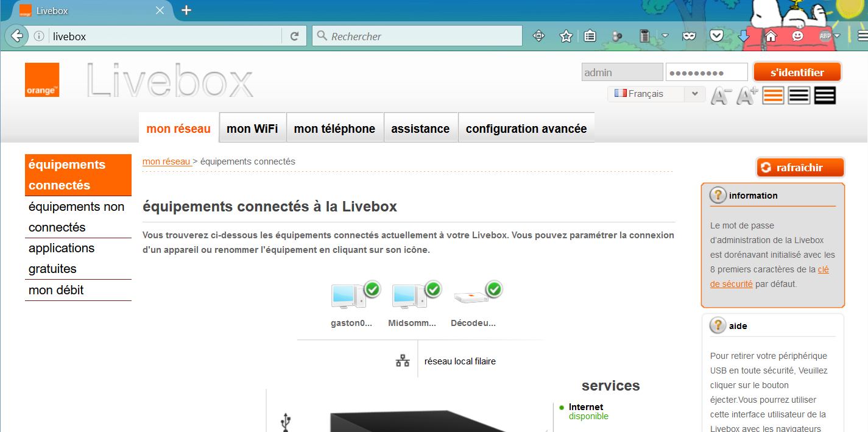Screen dimensions: 868x432
Task: Click inside the password field
Action: (x=707, y=71)
